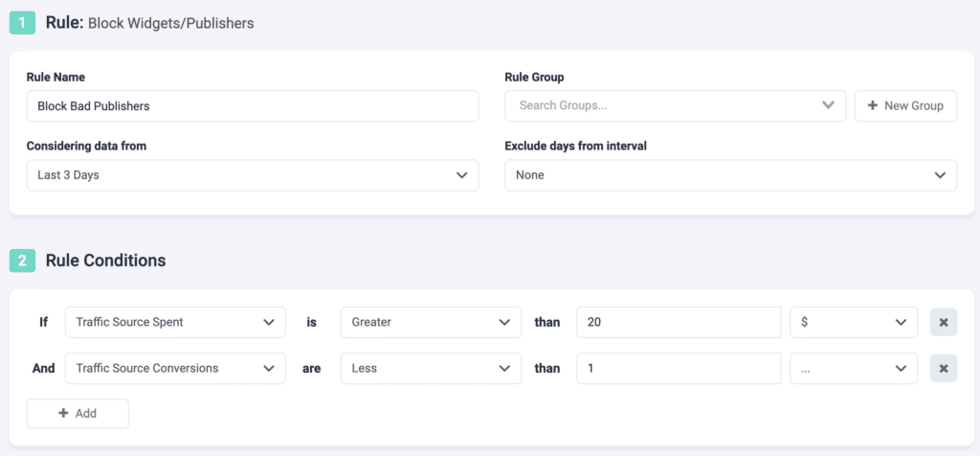Click the Considering data from label
The width and height of the screenshot is (980, 456).
click(86, 147)
